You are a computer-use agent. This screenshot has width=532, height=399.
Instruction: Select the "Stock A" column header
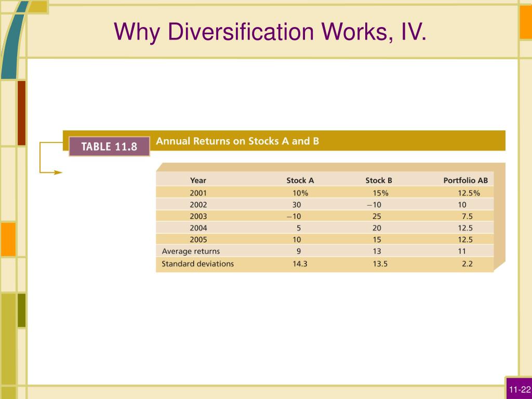300,180
